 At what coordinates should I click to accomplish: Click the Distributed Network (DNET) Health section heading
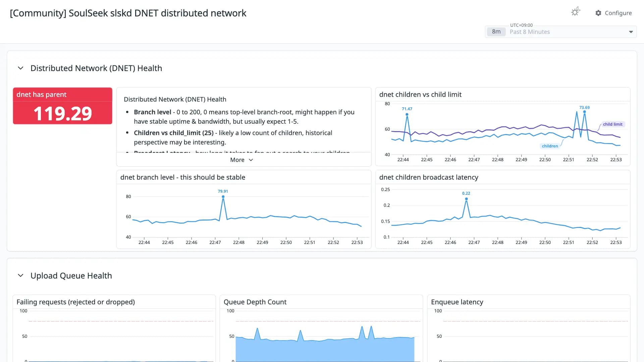point(96,68)
